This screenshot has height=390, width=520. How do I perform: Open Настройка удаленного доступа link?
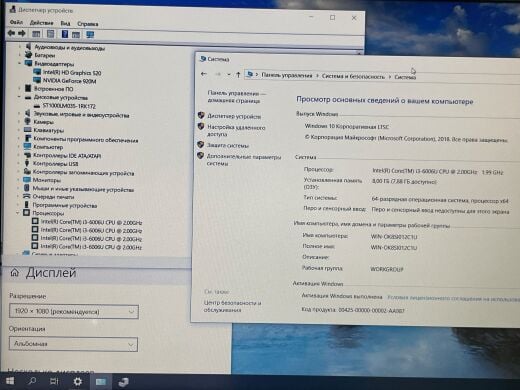(x=236, y=130)
